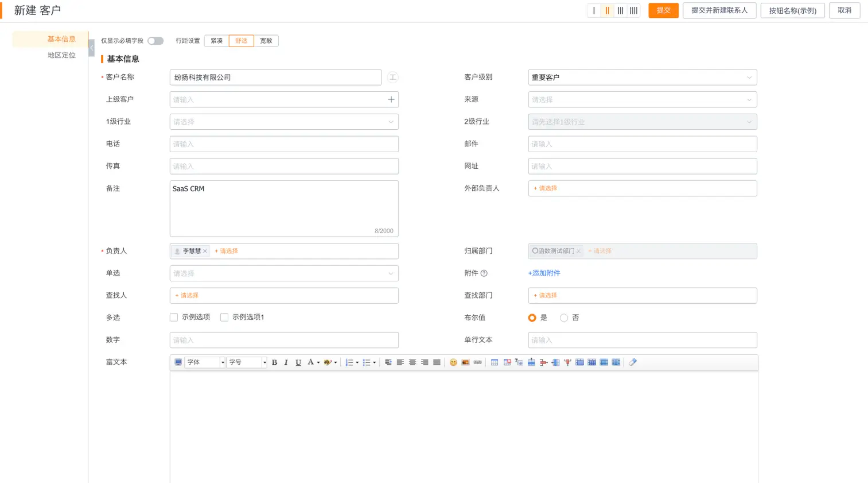Select two-column layout icon

coord(607,10)
